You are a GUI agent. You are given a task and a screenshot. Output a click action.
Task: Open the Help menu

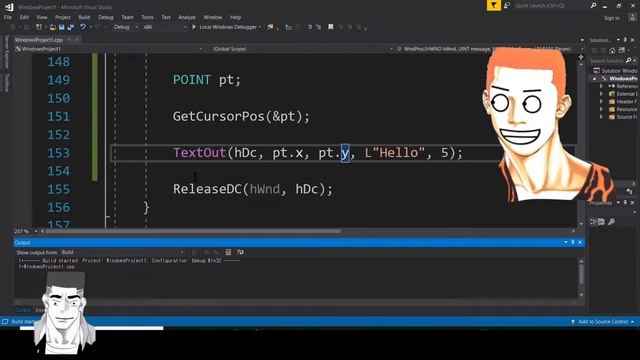click(x=236, y=17)
